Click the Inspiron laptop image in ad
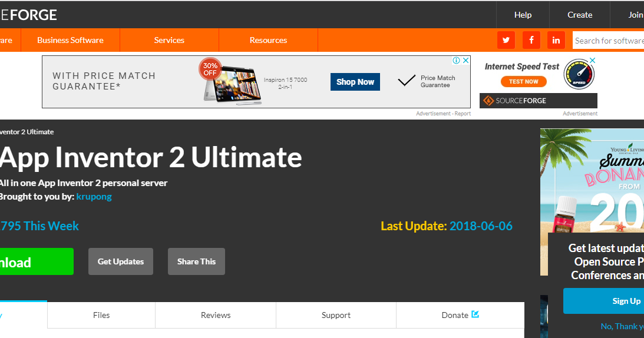 233,85
